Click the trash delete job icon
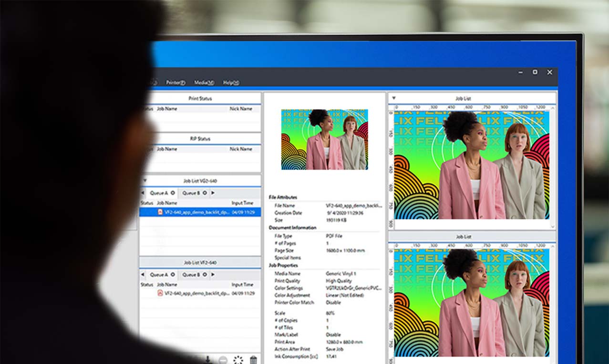 (253, 360)
